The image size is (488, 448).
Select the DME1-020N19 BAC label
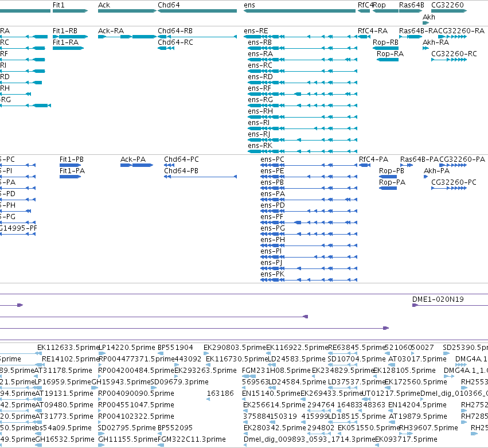pos(438,299)
